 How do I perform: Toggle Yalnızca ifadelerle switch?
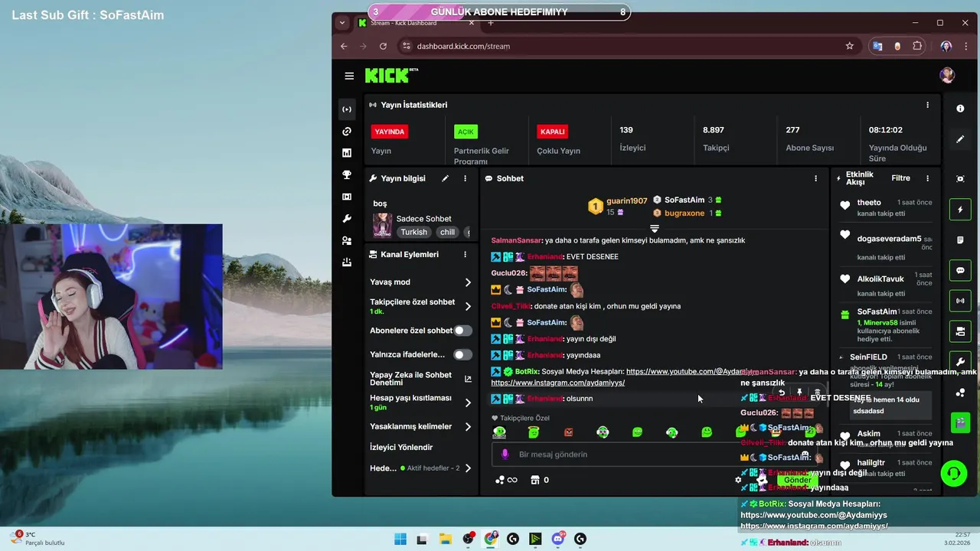point(462,354)
